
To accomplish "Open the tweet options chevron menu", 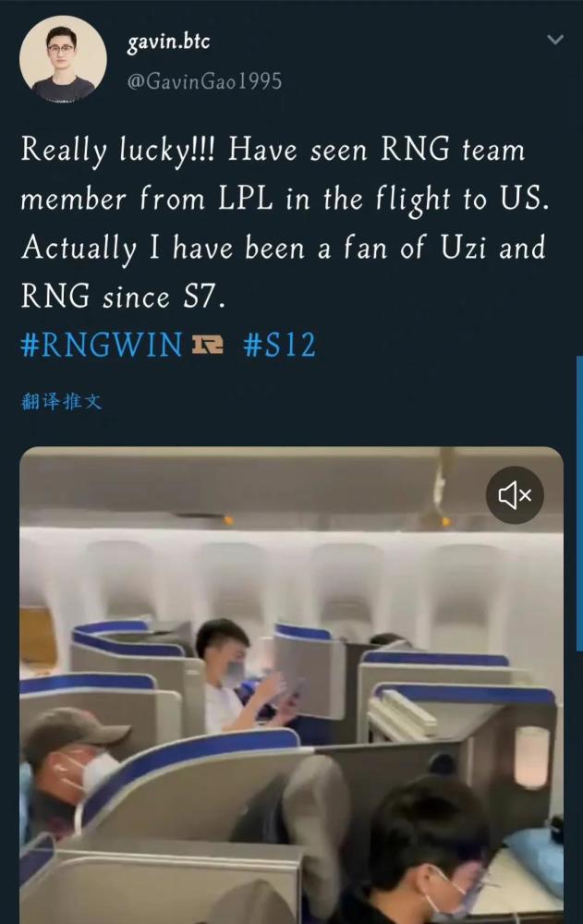I will pyautogui.click(x=555, y=40).
